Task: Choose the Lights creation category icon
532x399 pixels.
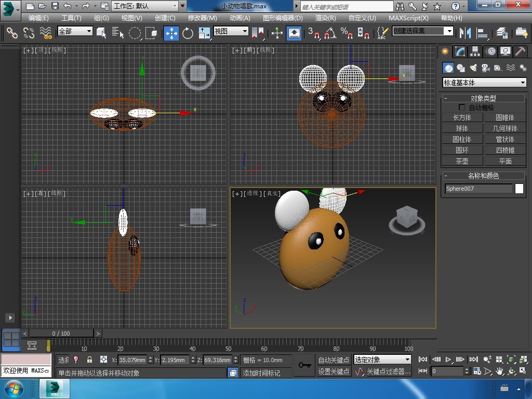Action: click(473, 68)
